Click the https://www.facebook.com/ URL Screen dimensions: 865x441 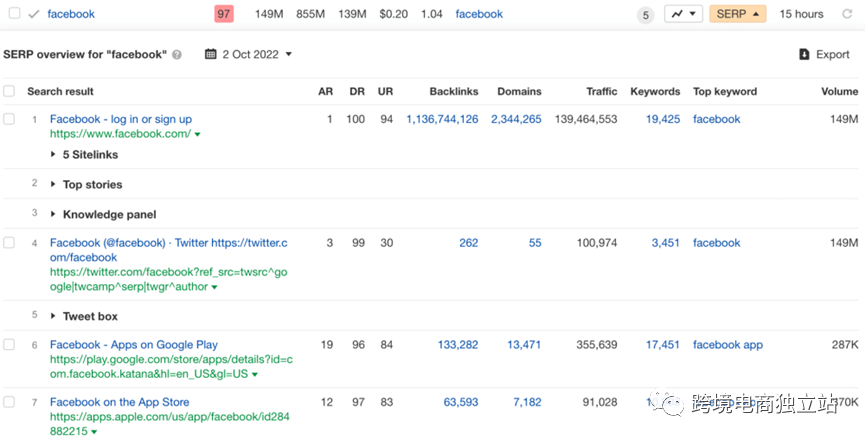click(x=120, y=134)
